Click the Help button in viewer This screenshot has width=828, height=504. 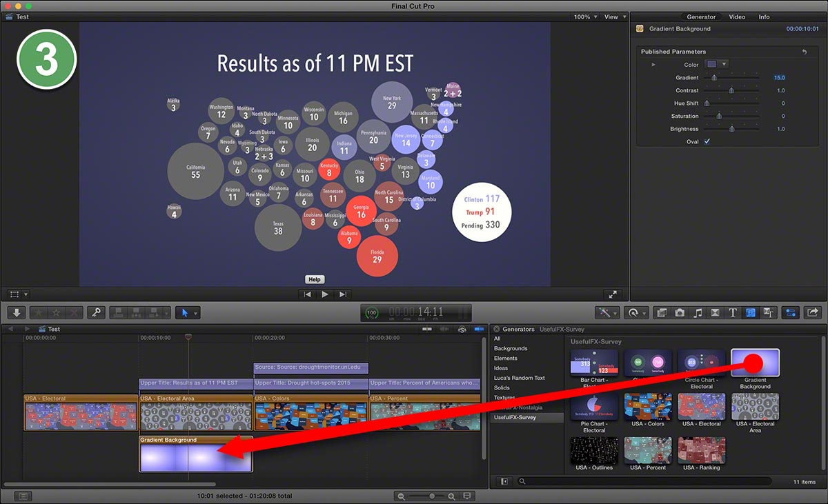315,279
